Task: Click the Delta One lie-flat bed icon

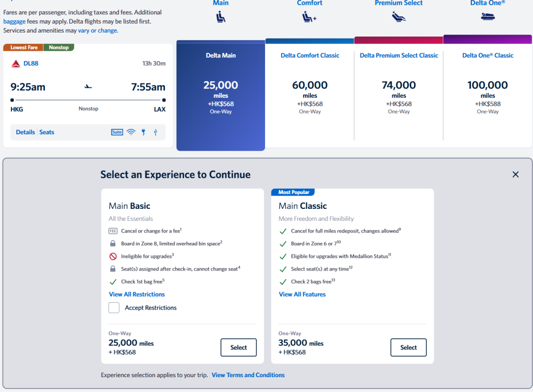Action: click(x=488, y=16)
